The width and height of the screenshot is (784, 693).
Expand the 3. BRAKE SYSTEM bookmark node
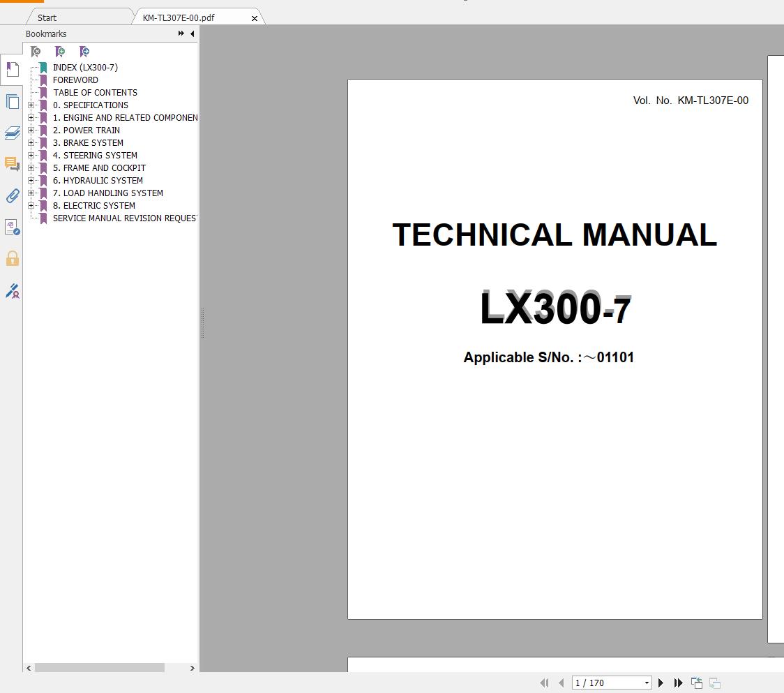pyautogui.click(x=31, y=142)
